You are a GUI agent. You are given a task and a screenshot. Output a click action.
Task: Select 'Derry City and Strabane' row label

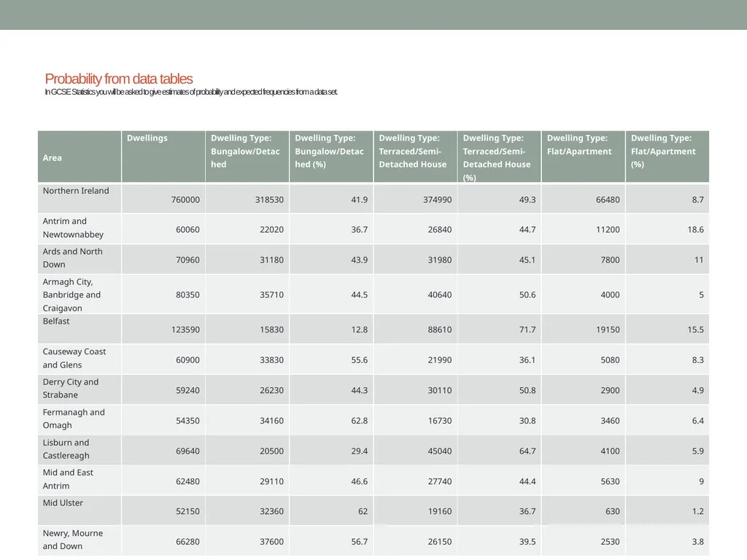(x=71, y=388)
